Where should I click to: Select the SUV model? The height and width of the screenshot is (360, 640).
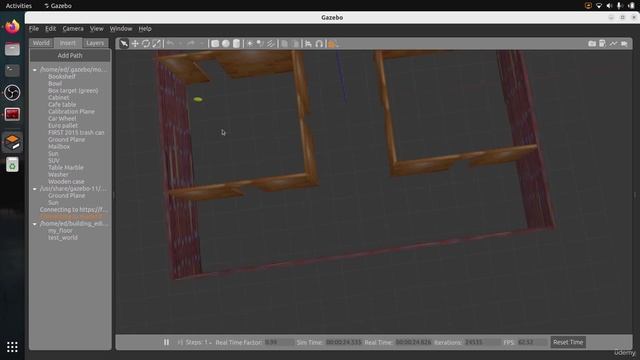(x=53, y=160)
